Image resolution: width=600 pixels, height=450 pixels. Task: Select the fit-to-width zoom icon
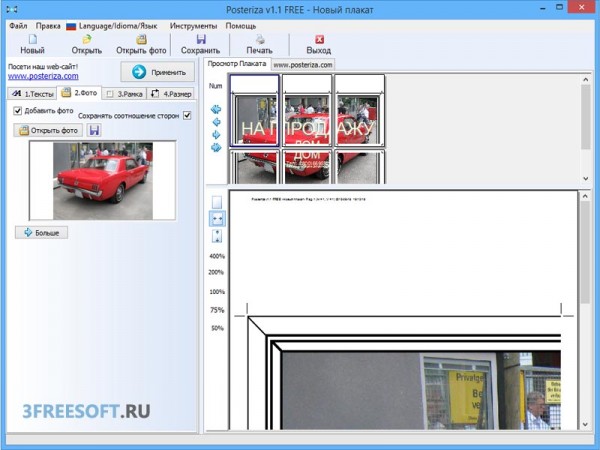click(x=218, y=219)
